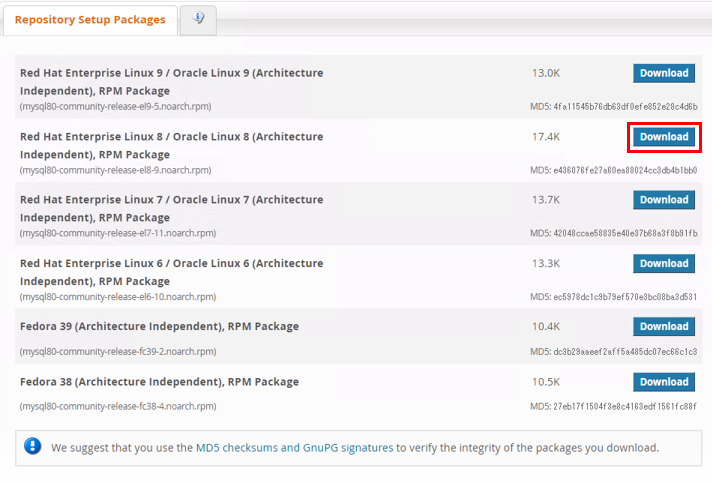Viewport: 712px width, 483px height.
Task: Open MD5 checksums and GnuPG signatures link
Action: click(x=294, y=448)
